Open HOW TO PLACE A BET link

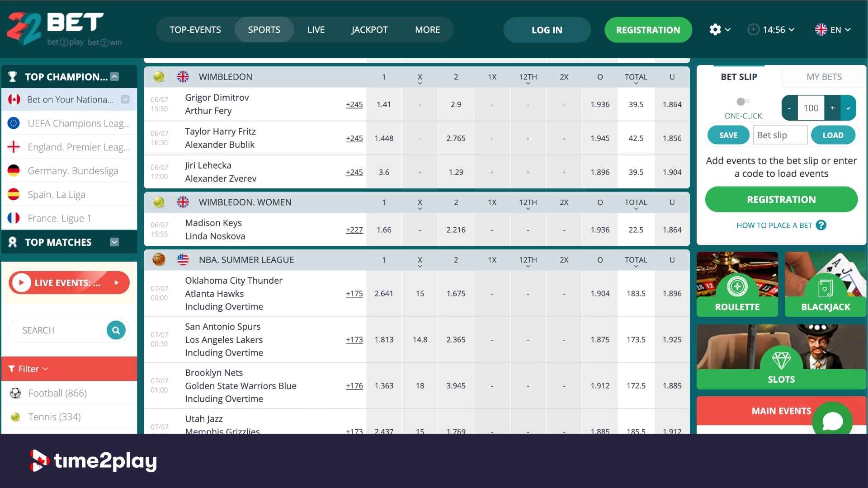tap(774, 225)
